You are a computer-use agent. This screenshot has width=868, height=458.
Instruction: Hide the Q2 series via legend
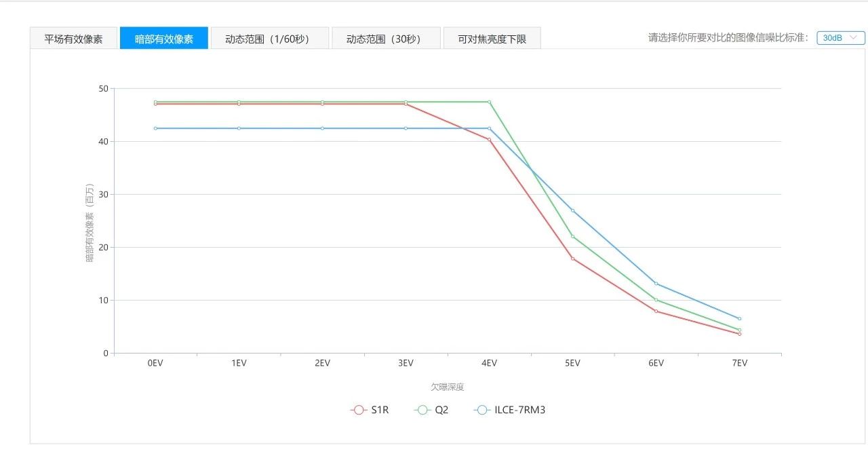pos(432,410)
